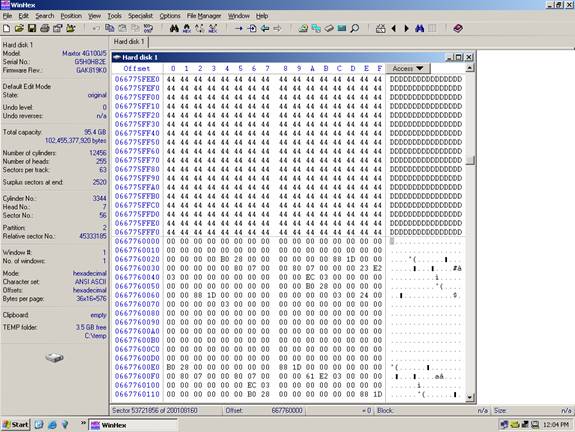The image size is (575, 432).
Task: Open the Specialist menu
Action: [x=140, y=16]
